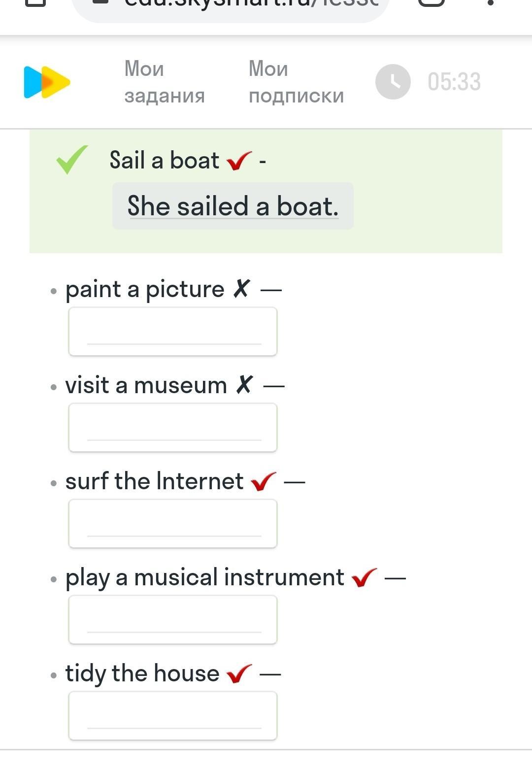Focus the 'visit a museum' answer field
This screenshot has width=532, height=773.
click(173, 428)
